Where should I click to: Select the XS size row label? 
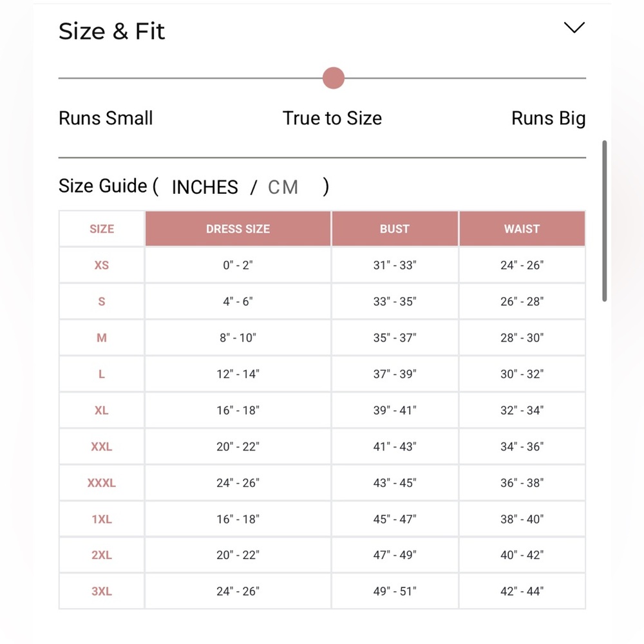pos(102,265)
